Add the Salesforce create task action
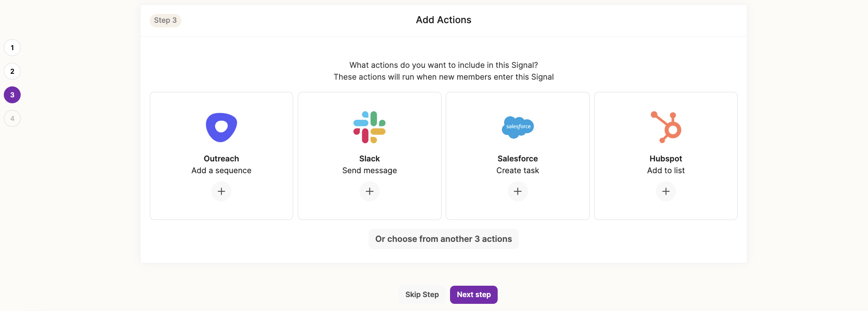 (x=518, y=191)
